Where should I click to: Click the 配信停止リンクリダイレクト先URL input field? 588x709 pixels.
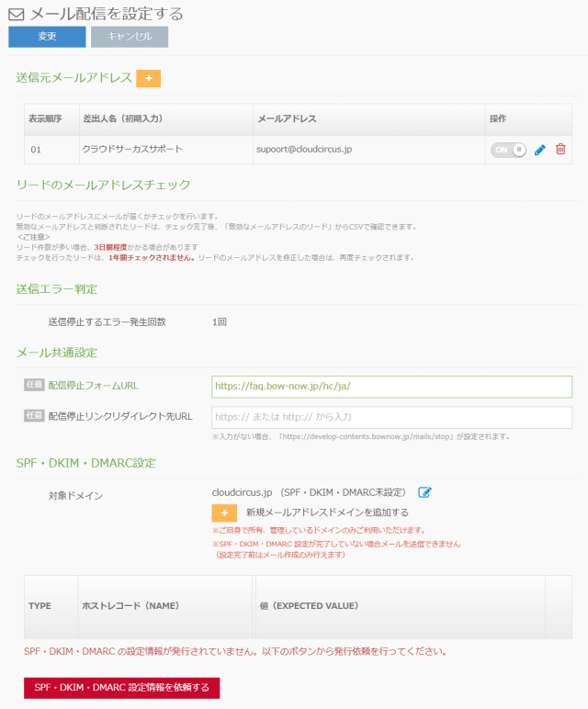pos(391,417)
